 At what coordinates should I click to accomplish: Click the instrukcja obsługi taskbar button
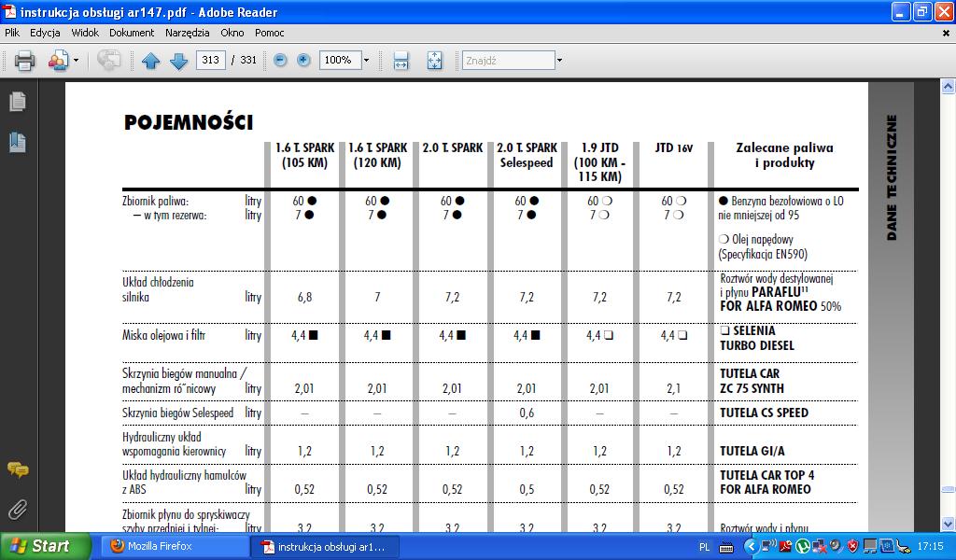(x=328, y=547)
